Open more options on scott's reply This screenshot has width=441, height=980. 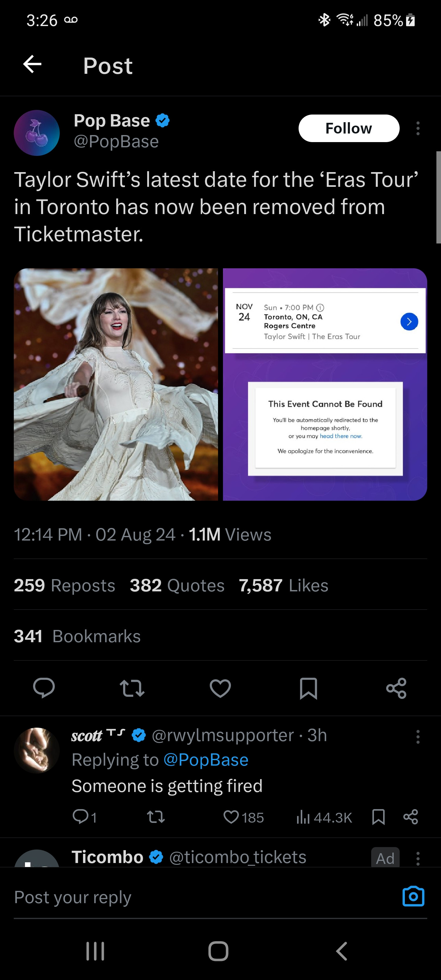click(x=418, y=737)
